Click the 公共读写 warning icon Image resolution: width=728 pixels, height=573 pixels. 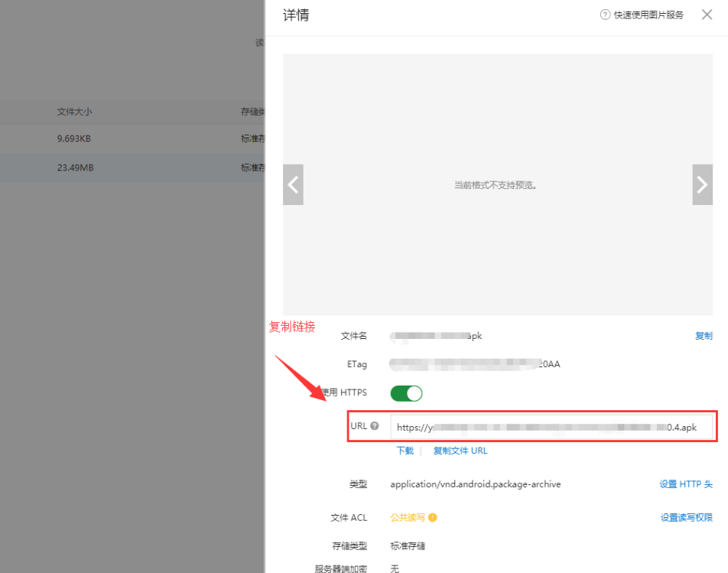point(433,518)
